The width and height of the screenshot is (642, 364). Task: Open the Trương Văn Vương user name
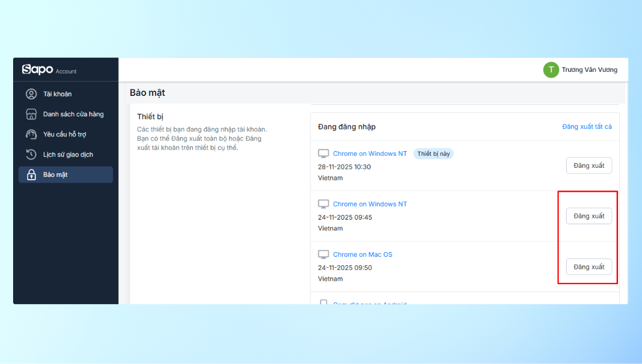point(589,70)
